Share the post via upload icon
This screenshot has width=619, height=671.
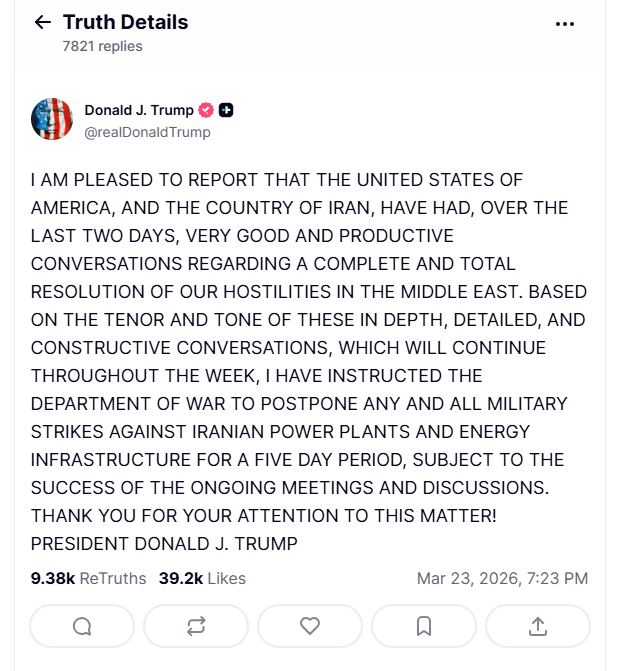538,626
